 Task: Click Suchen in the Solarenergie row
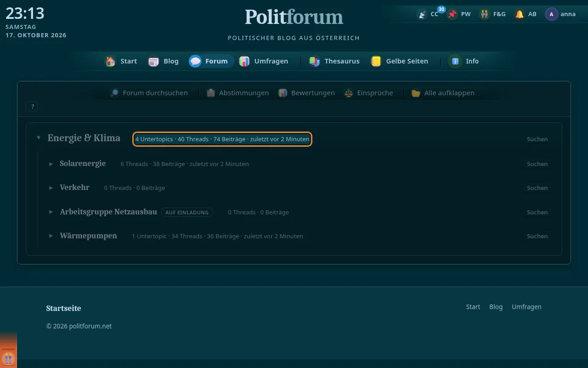tap(537, 164)
